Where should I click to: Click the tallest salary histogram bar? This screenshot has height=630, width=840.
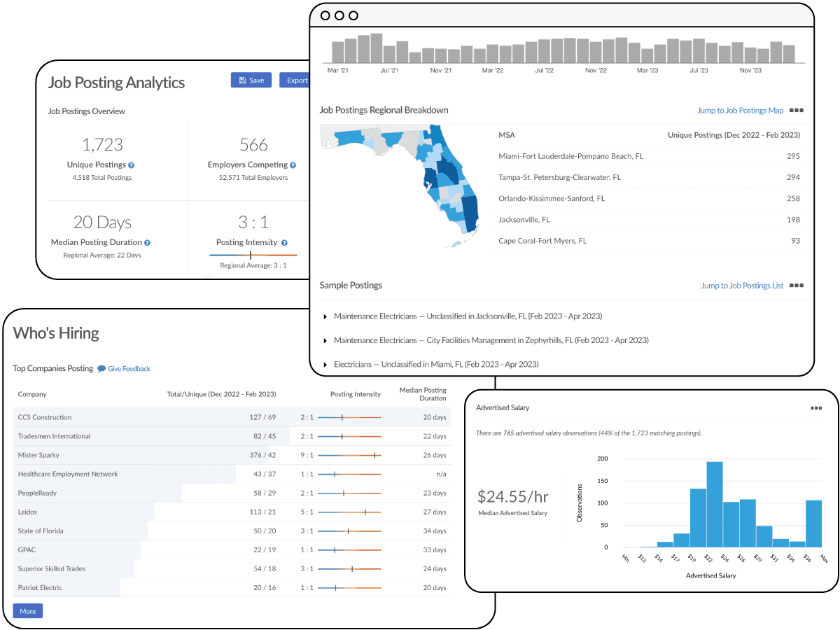click(715, 504)
